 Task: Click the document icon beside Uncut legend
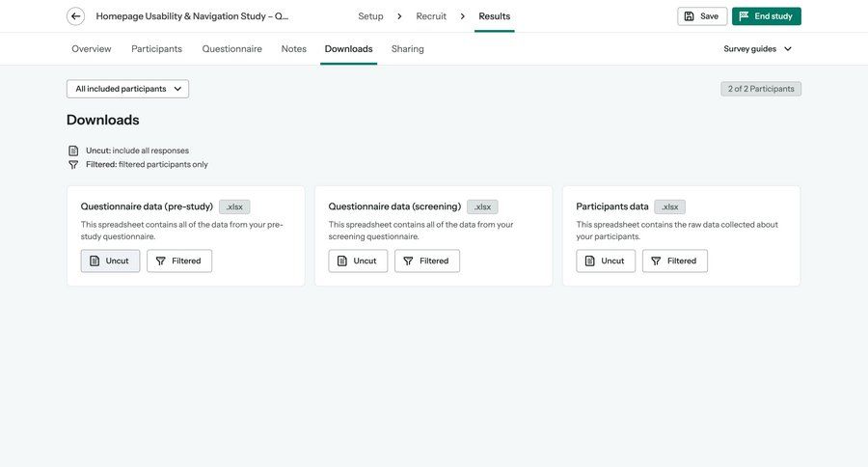pos(73,151)
